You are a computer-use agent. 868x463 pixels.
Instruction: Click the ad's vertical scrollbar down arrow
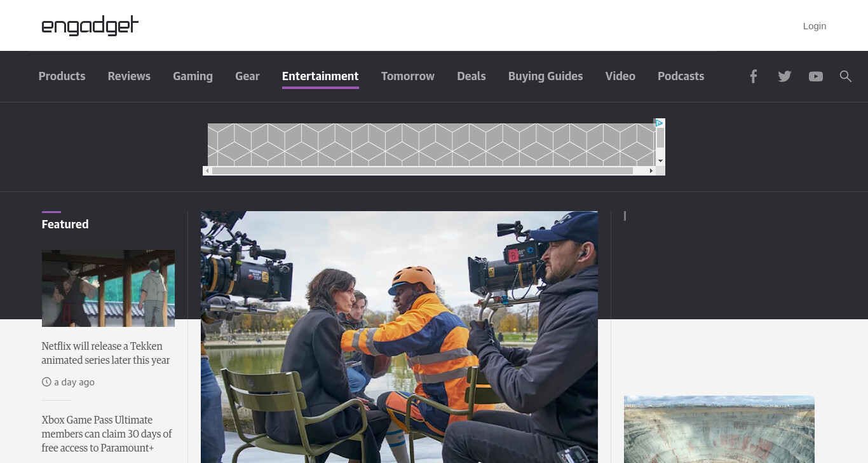point(660,161)
